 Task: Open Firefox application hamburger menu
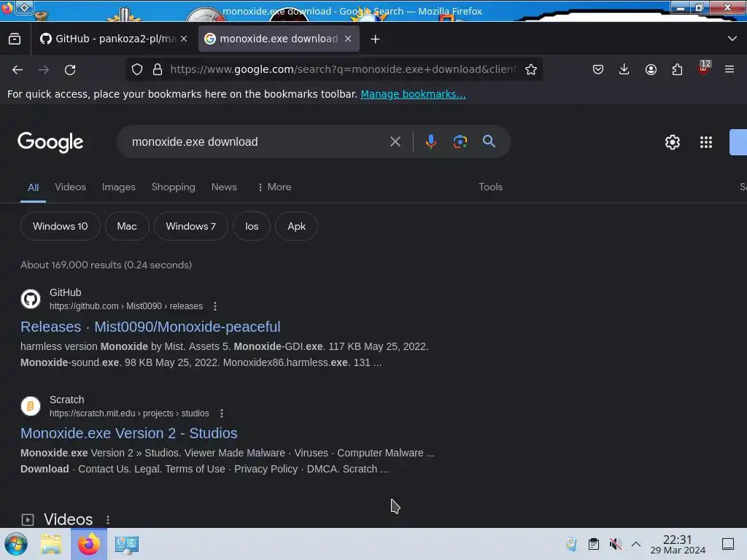point(729,69)
